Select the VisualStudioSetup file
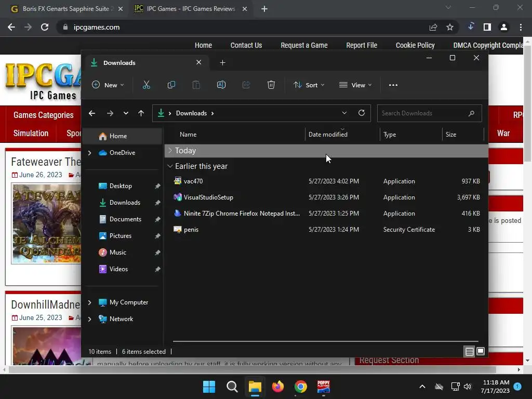Image resolution: width=532 pixels, height=399 pixels. [x=326, y=197]
